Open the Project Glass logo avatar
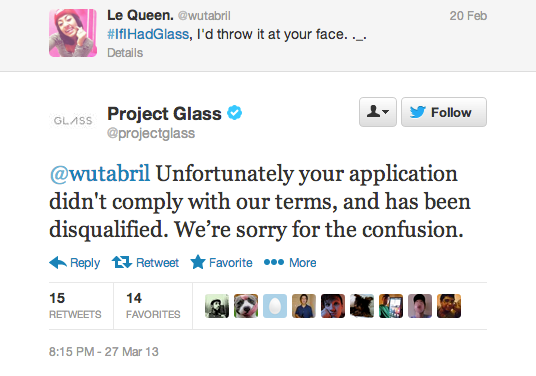This screenshot has width=536, height=376. (73, 121)
